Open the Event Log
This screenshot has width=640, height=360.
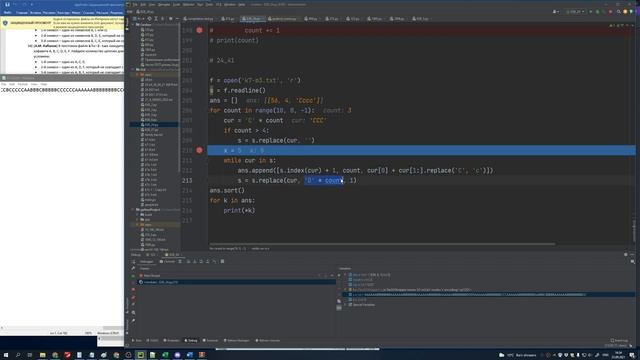(x=620, y=340)
